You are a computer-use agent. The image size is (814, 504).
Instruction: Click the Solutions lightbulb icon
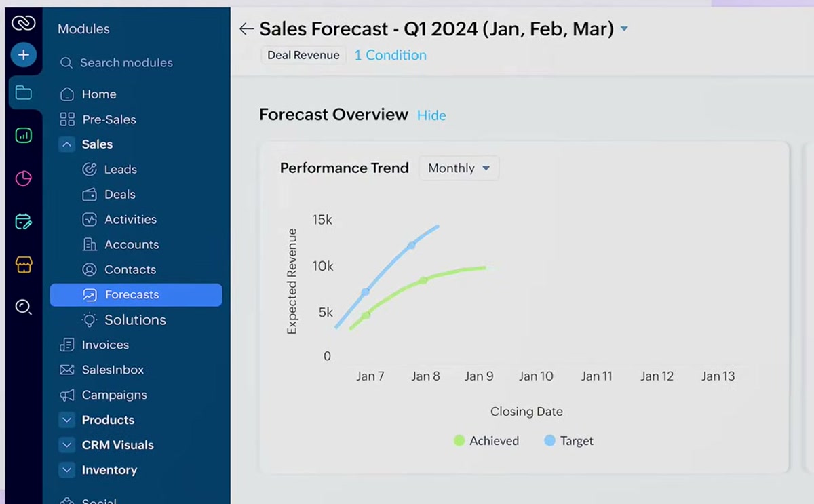point(90,319)
